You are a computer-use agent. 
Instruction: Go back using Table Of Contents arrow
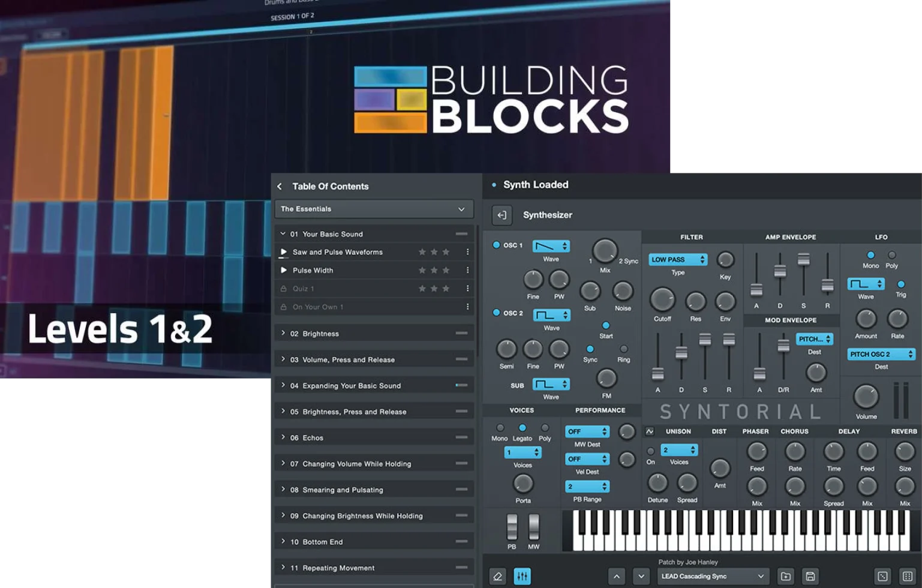point(280,186)
